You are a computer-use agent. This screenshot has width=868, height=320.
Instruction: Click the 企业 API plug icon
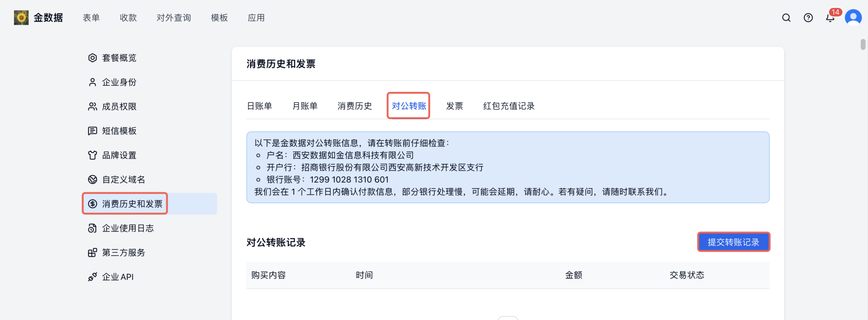(92, 277)
